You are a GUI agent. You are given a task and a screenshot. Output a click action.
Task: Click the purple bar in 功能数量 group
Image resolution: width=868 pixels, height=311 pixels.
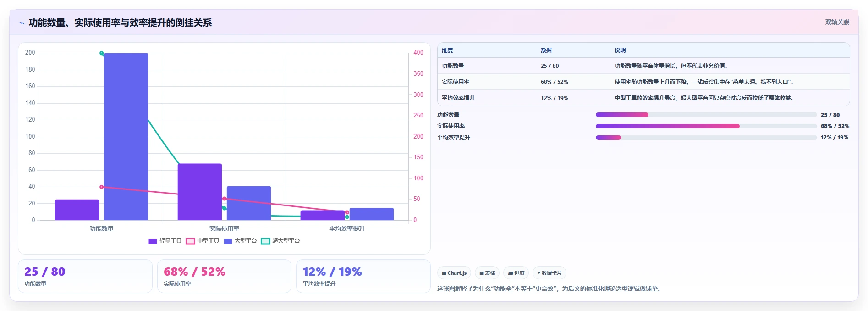pyautogui.click(x=77, y=210)
